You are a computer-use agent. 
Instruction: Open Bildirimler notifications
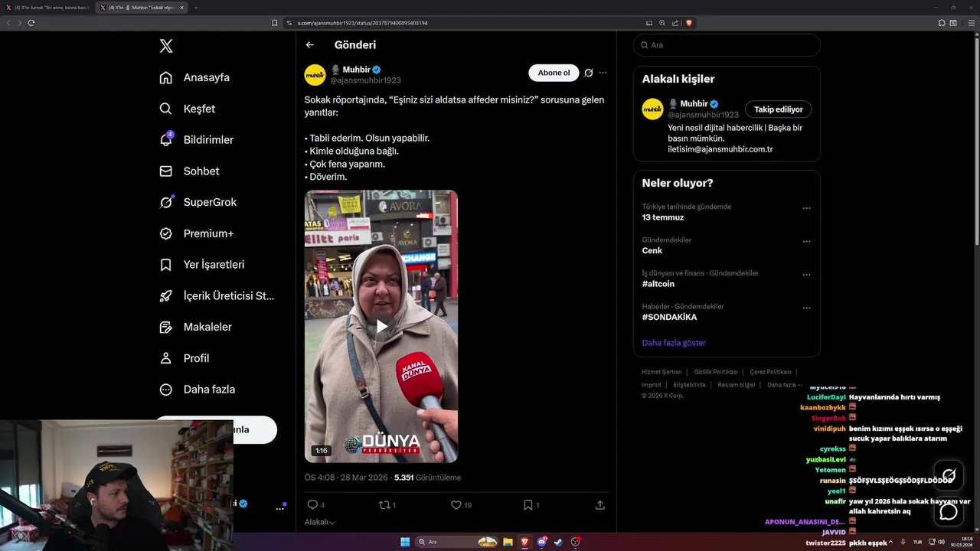(x=196, y=140)
